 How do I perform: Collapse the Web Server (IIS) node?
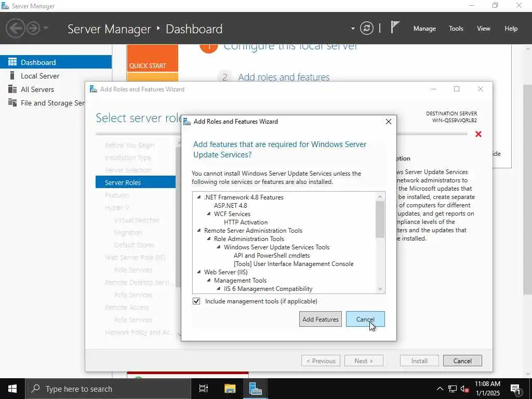[199, 272]
